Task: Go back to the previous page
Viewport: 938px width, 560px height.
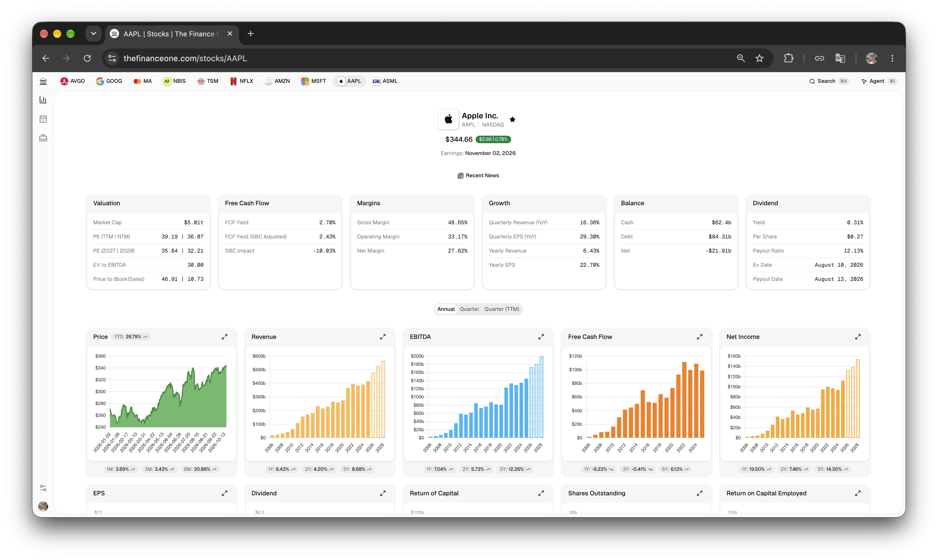Action: 46,58
